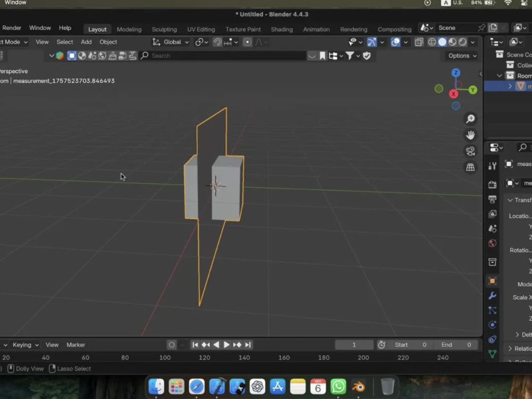Open the Global transform orientation dropdown
Image resolution: width=532 pixels, height=399 pixels.
170,42
